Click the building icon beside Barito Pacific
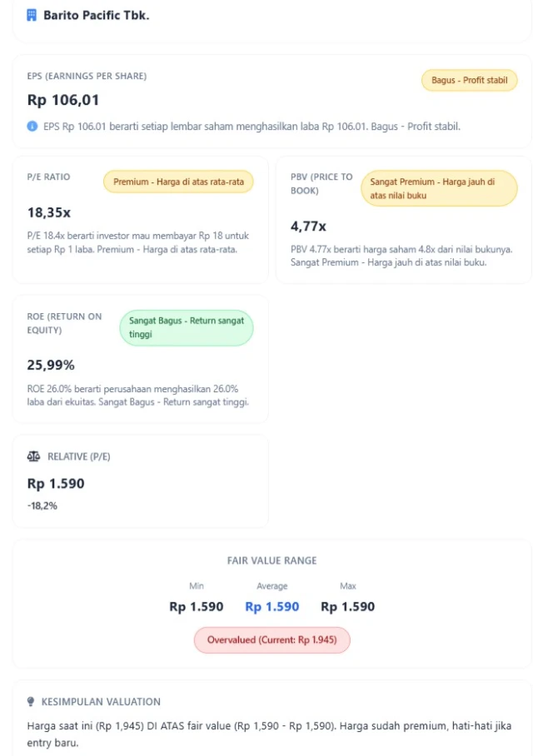Viewport: 533px width, 756px height. [32, 15]
